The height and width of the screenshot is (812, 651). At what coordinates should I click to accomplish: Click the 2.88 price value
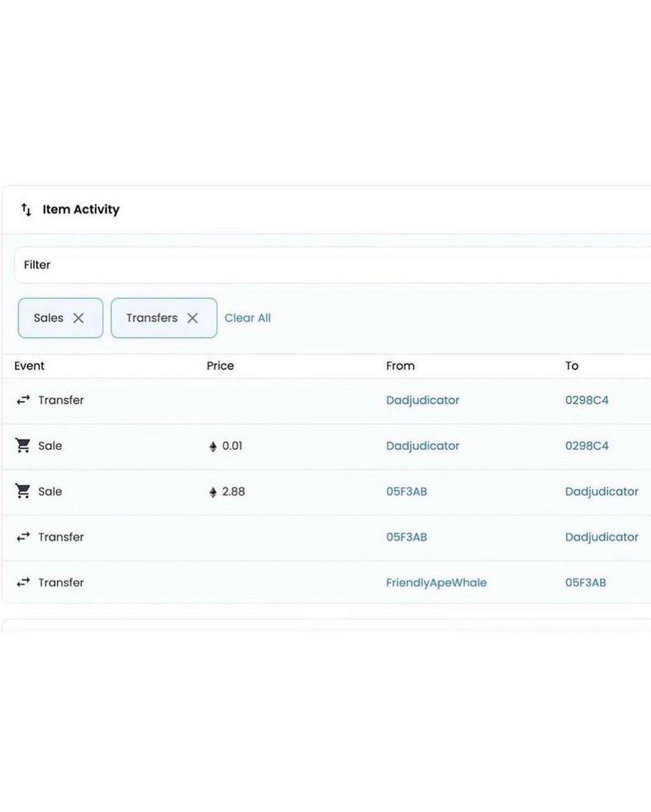pos(233,491)
